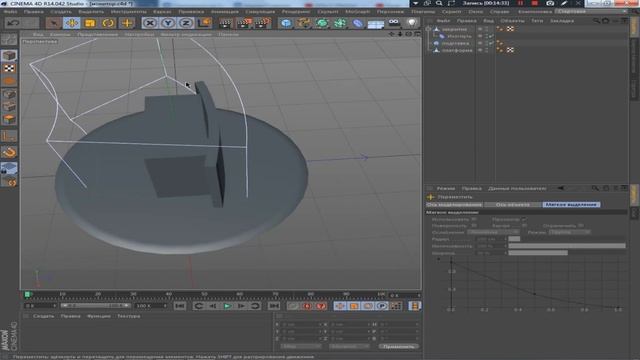The width and height of the screenshot is (640, 360).
Task: Open the render settings
Action: point(262,23)
